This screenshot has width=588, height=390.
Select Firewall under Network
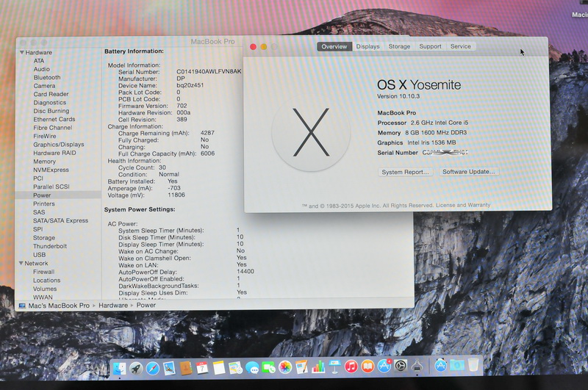coord(44,272)
